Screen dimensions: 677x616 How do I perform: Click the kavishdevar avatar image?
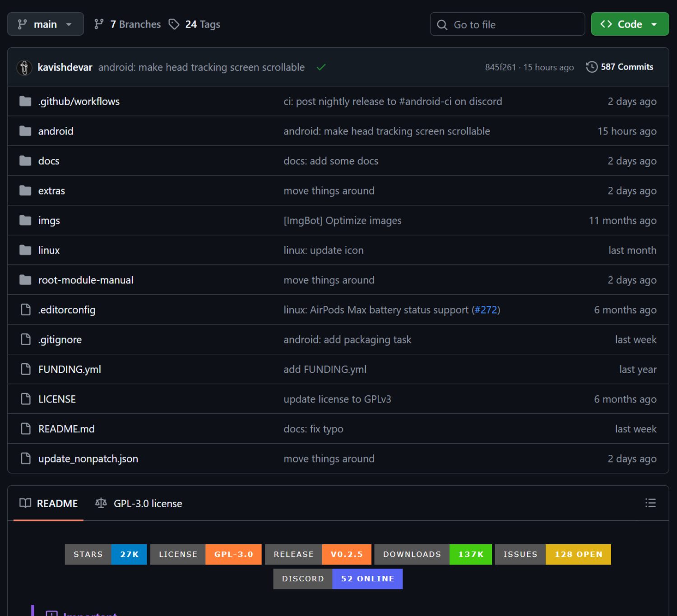click(x=24, y=67)
